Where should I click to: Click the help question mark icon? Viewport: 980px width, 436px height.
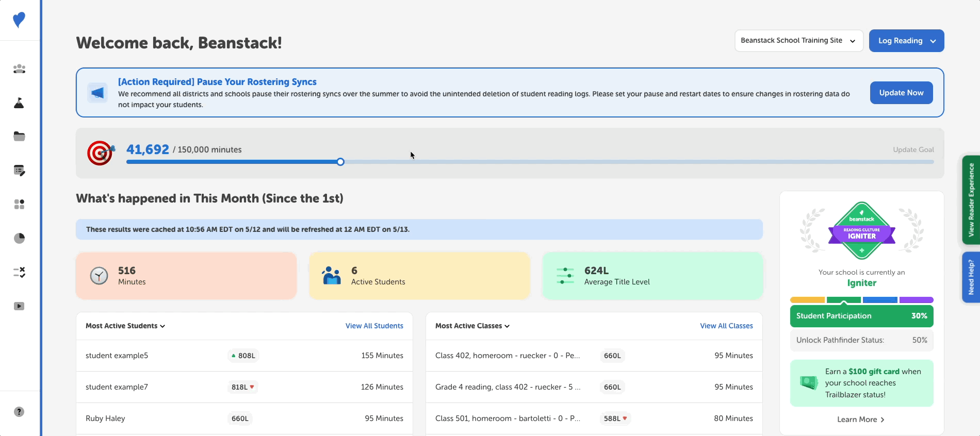click(x=19, y=412)
